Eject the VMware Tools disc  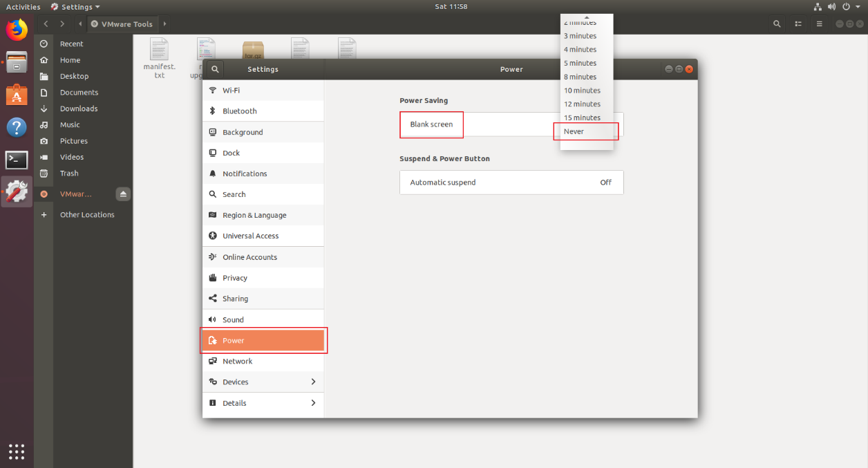123,194
